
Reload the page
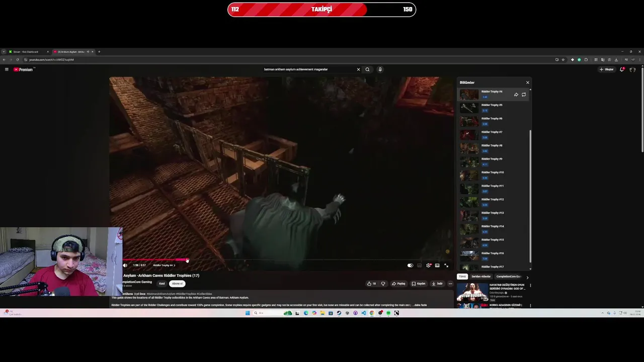(18, 60)
